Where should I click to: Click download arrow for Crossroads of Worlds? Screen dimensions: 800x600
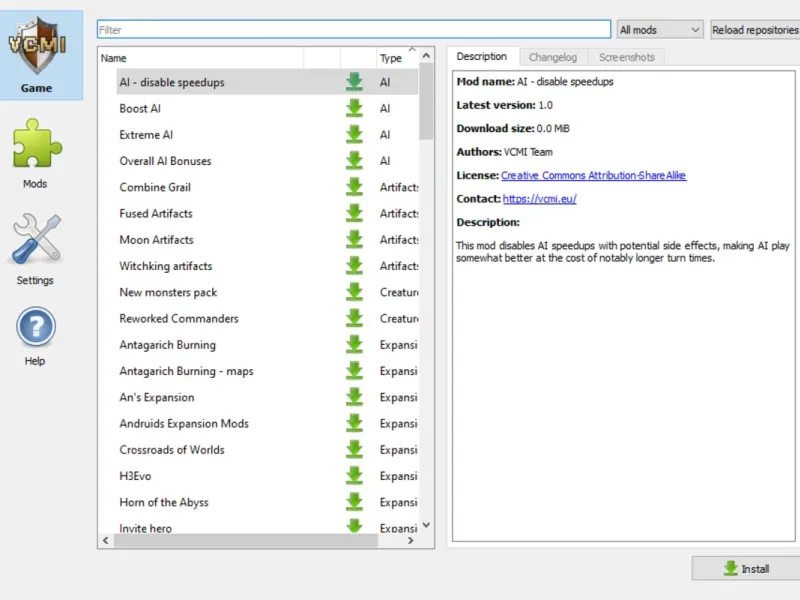coord(354,449)
